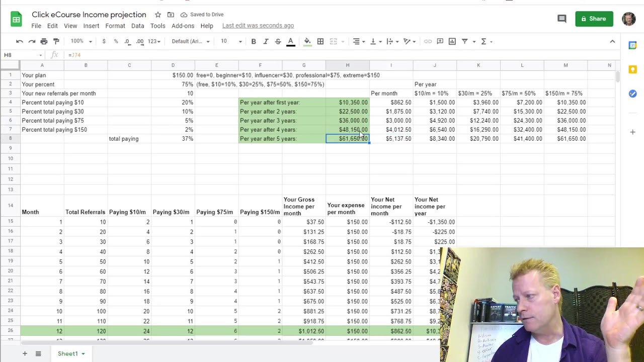Show all sheets list button
This screenshot has width=644, height=362.
click(x=38, y=353)
